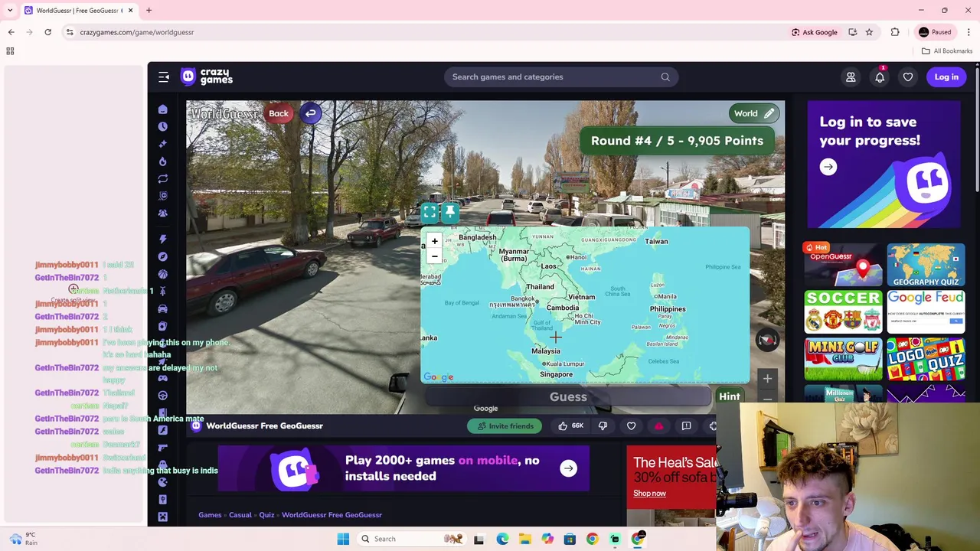Open friends icon in CrazyGames header
980x551 pixels.
point(851,77)
